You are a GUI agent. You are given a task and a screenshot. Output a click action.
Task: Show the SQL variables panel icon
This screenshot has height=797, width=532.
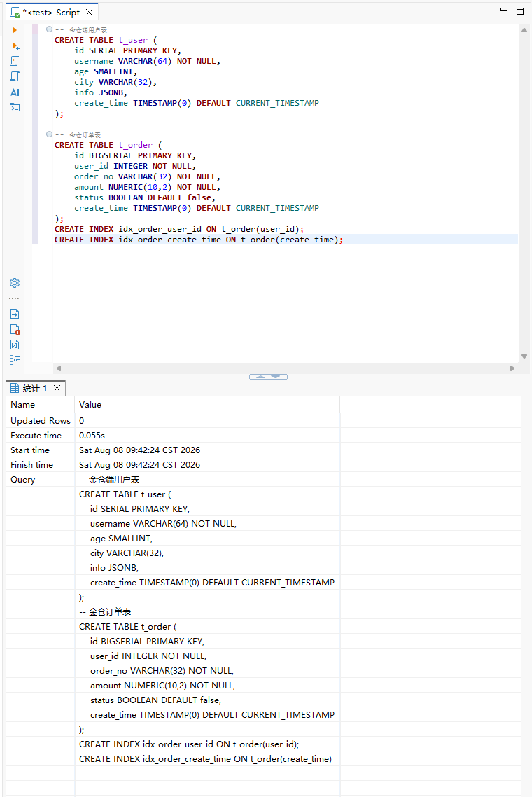point(15,345)
